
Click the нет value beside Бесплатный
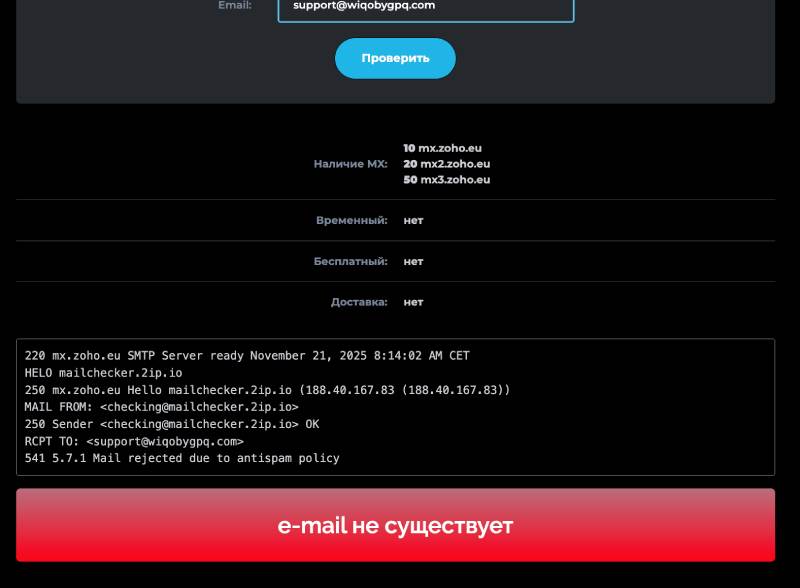[413, 261]
